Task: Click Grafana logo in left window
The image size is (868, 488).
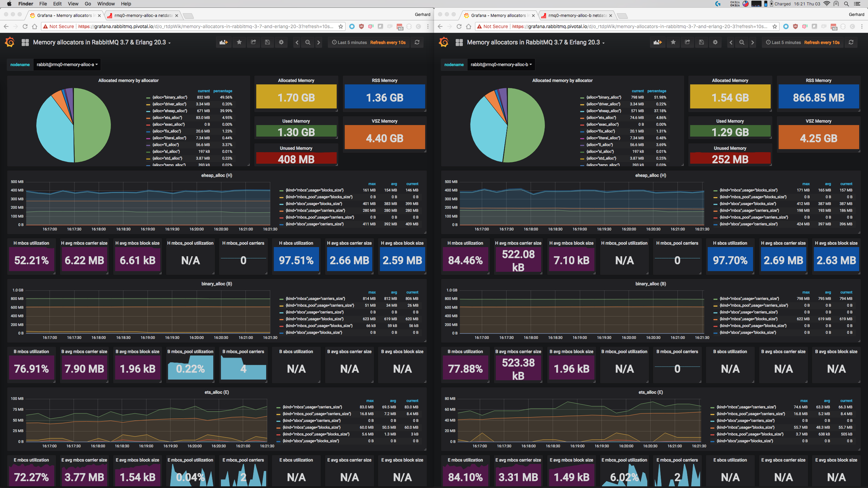Action: [9, 42]
